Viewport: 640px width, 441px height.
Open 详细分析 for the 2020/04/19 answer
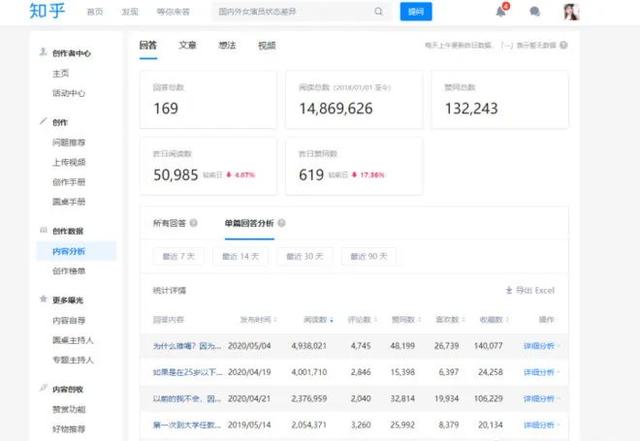(x=541, y=372)
